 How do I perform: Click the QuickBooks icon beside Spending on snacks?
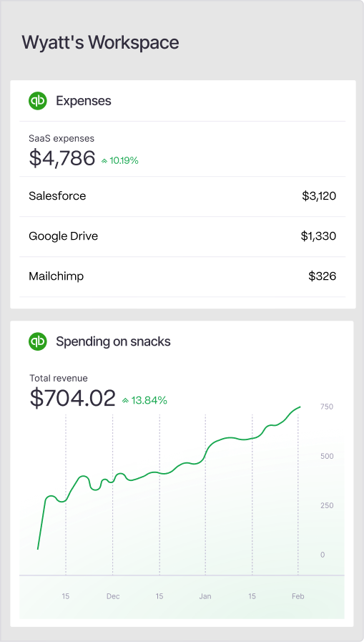(x=38, y=341)
